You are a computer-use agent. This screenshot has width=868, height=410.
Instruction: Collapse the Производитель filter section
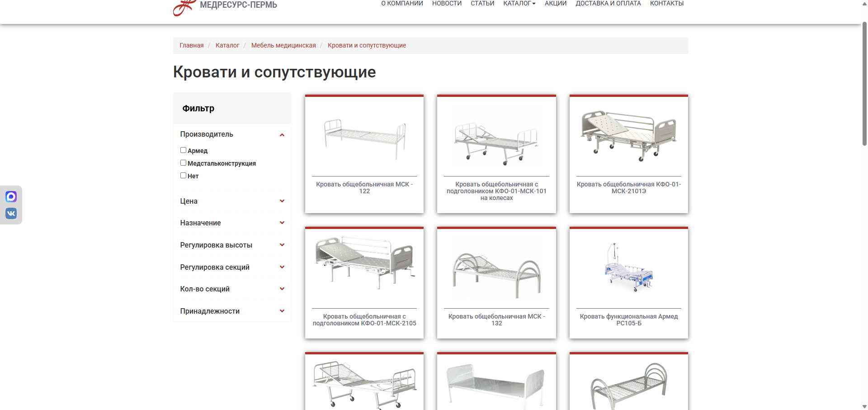232,134
